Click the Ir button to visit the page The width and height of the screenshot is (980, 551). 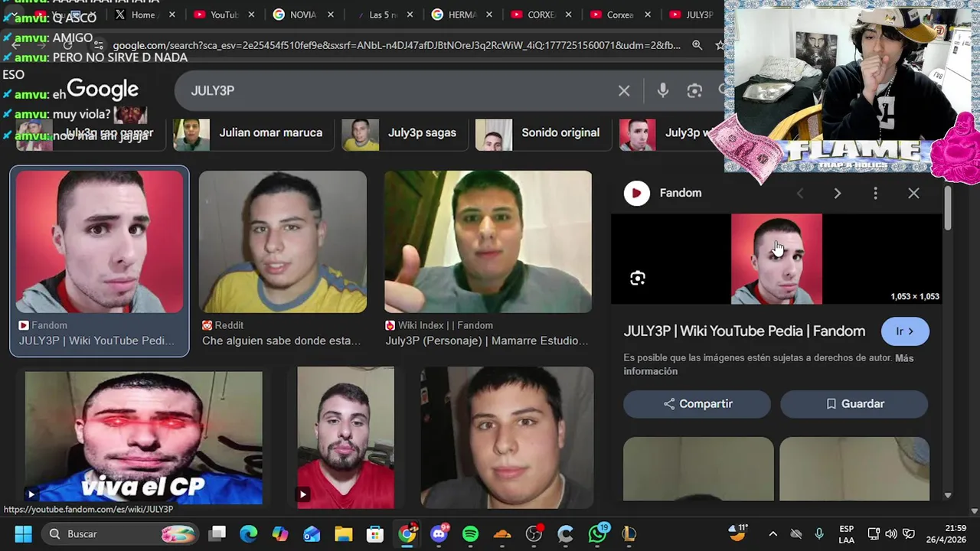905,331
